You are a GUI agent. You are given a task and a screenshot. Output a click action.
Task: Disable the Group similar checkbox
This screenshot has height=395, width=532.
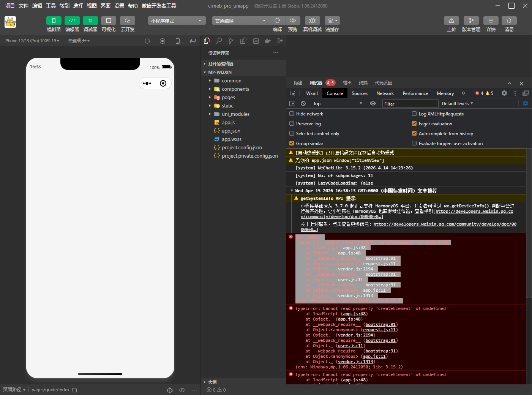coord(292,144)
